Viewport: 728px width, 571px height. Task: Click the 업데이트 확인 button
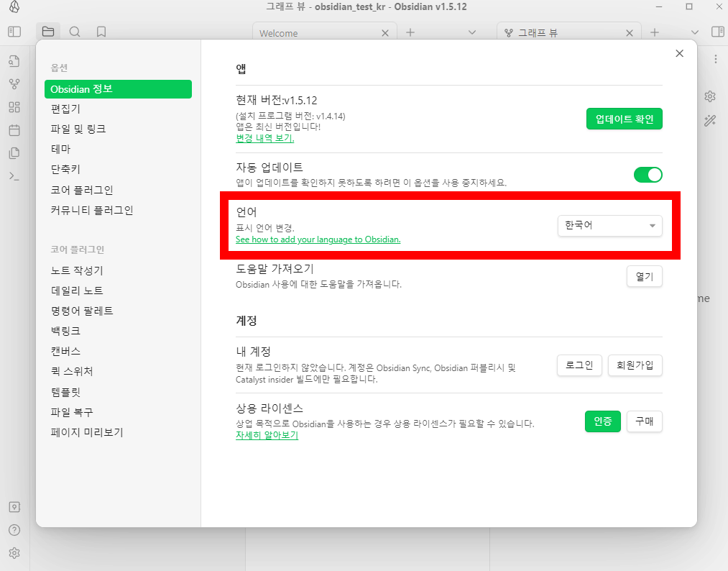[x=624, y=119]
